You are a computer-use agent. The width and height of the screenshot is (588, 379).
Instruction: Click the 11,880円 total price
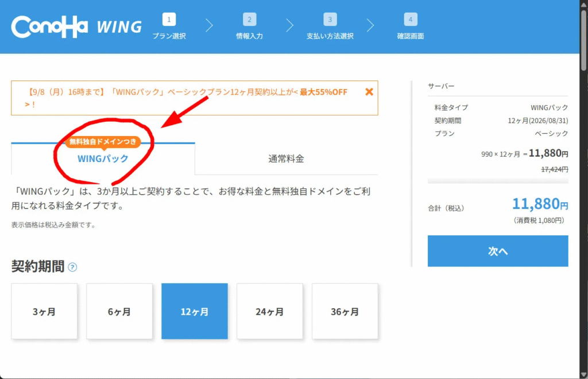[x=540, y=204]
